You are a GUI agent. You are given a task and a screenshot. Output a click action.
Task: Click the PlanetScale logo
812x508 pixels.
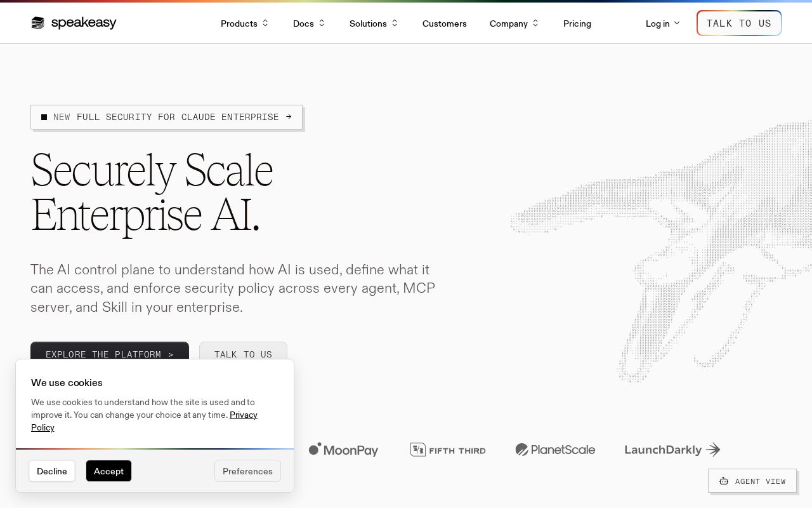pyautogui.click(x=555, y=450)
